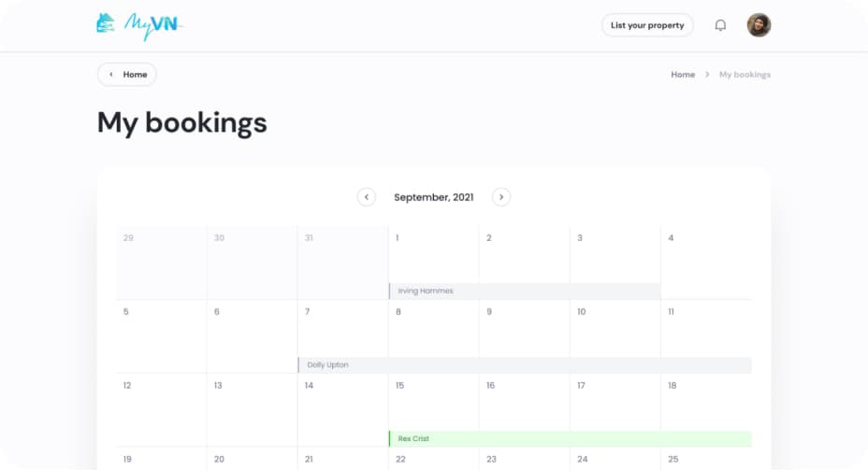The image size is (868, 471).
Task: Select day 11 on the calendar
Action: 706,336
